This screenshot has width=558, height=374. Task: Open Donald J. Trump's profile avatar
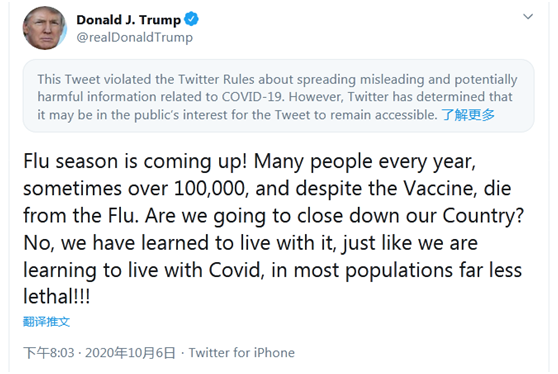tap(44, 28)
